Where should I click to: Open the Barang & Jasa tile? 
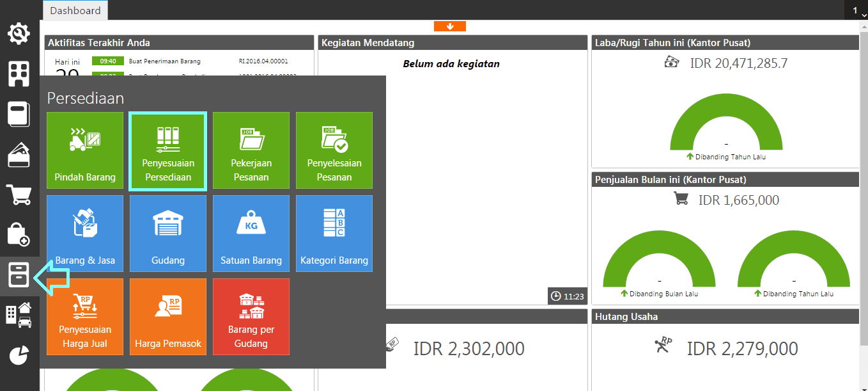tap(85, 234)
